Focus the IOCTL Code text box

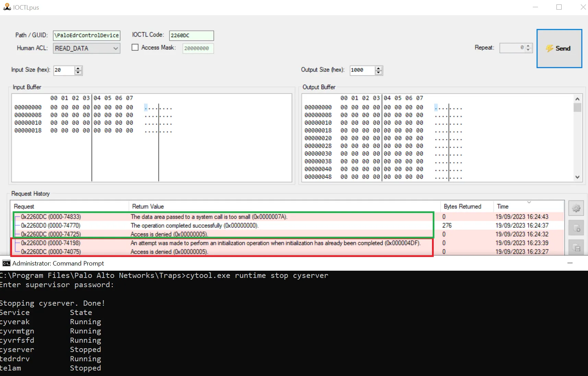point(191,35)
